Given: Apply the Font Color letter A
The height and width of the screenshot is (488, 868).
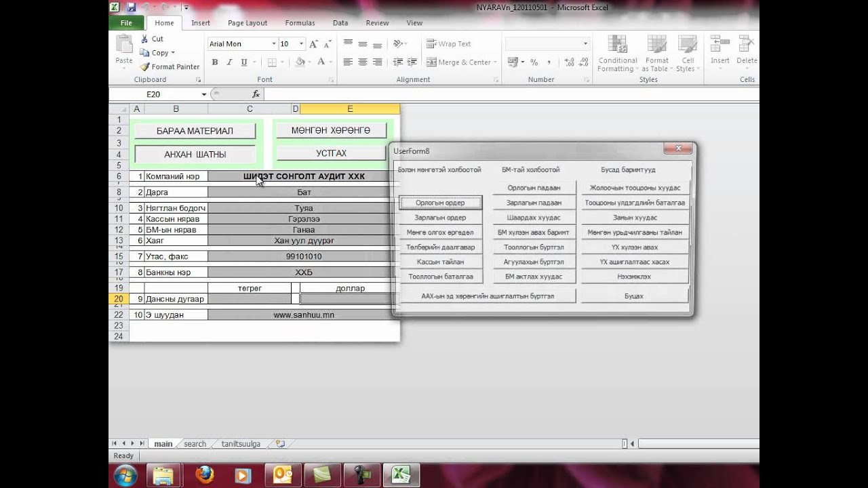Looking at the screenshot, I should (x=321, y=62).
